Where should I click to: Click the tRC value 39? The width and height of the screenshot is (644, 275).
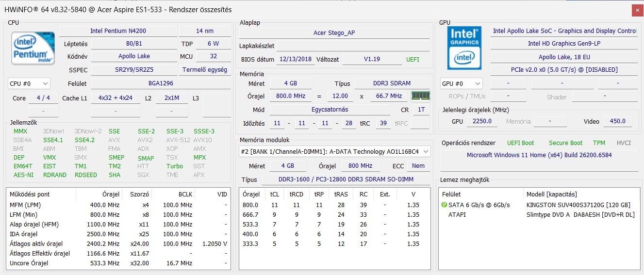click(x=383, y=123)
